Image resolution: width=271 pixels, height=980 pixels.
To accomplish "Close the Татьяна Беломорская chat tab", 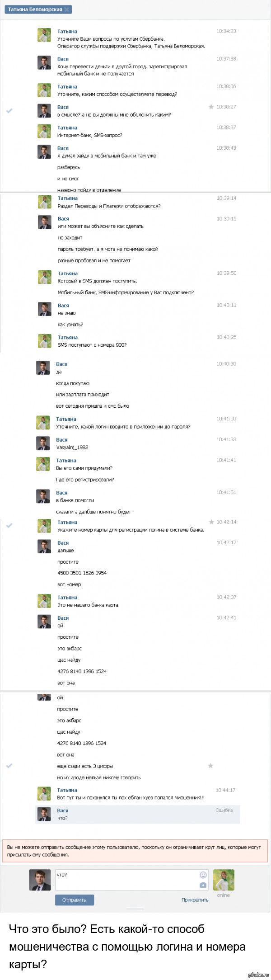I will click(x=67, y=9).
